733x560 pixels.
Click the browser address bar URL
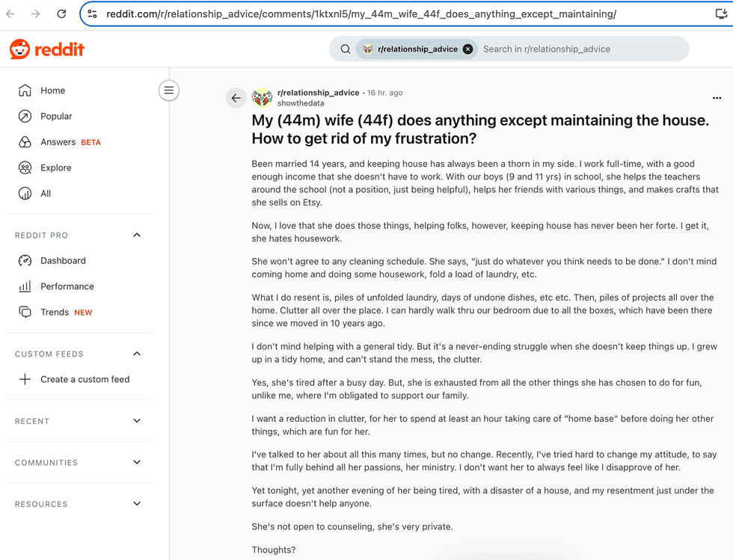click(361, 14)
